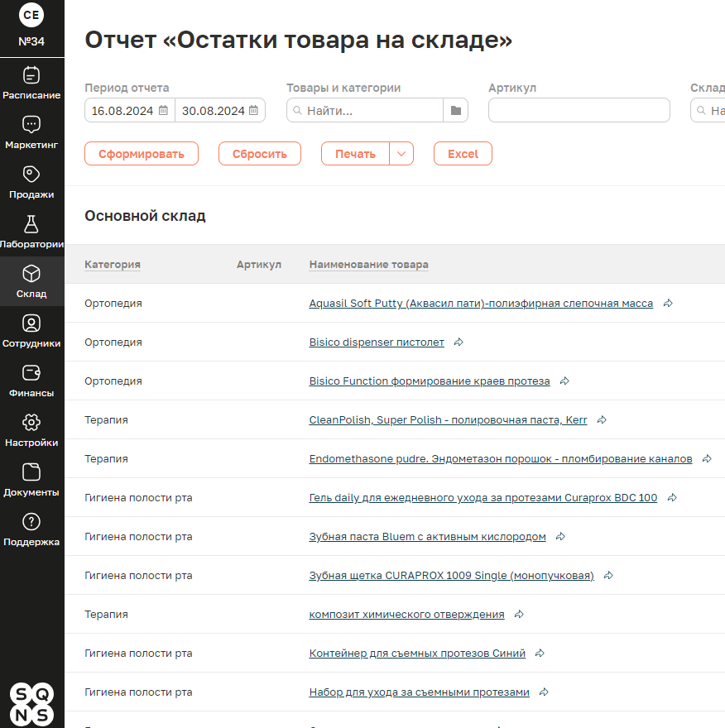
Task: Go to Продажи sales section
Action: pos(31,182)
